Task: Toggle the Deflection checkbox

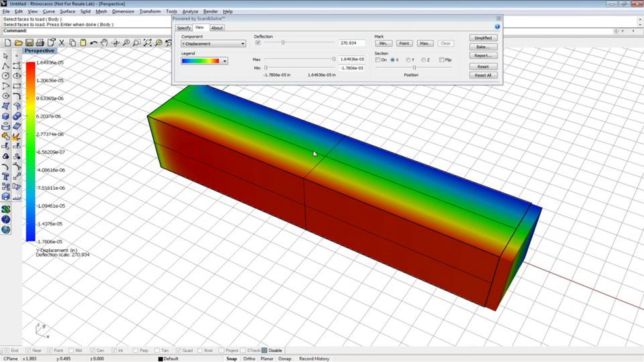Action: [x=258, y=43]
